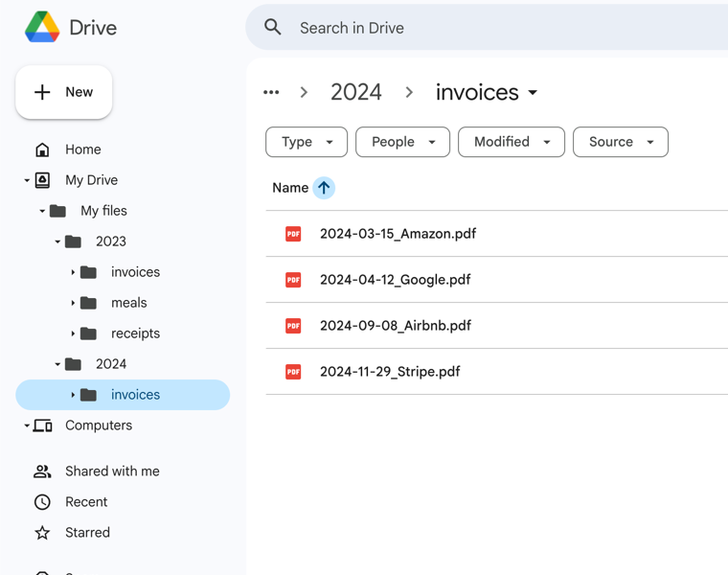Click the Google Drive logo
The height and width of the screenshot is (575, 728).
coord(42,27)
